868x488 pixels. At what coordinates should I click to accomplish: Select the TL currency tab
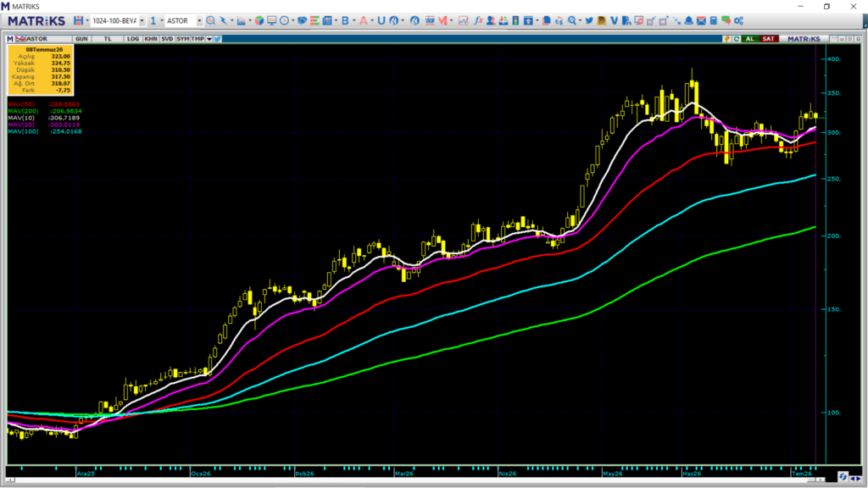(108, 39)
